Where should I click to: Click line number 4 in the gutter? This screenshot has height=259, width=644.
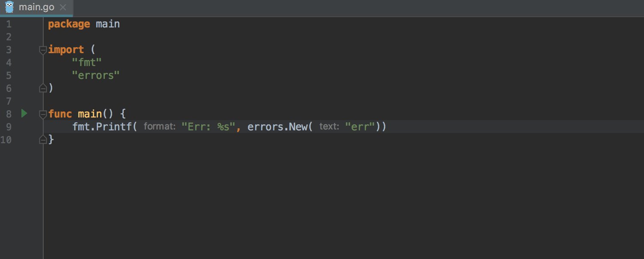[x=9, y=63]
